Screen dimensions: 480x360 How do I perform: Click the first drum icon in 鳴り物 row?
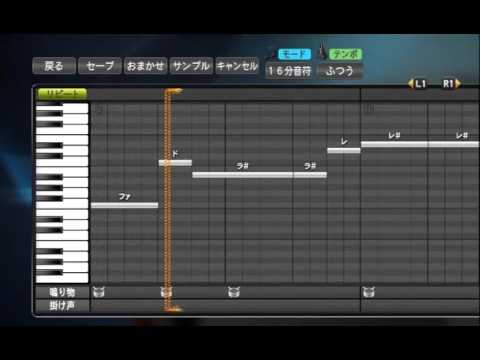(x=99, y=292)
